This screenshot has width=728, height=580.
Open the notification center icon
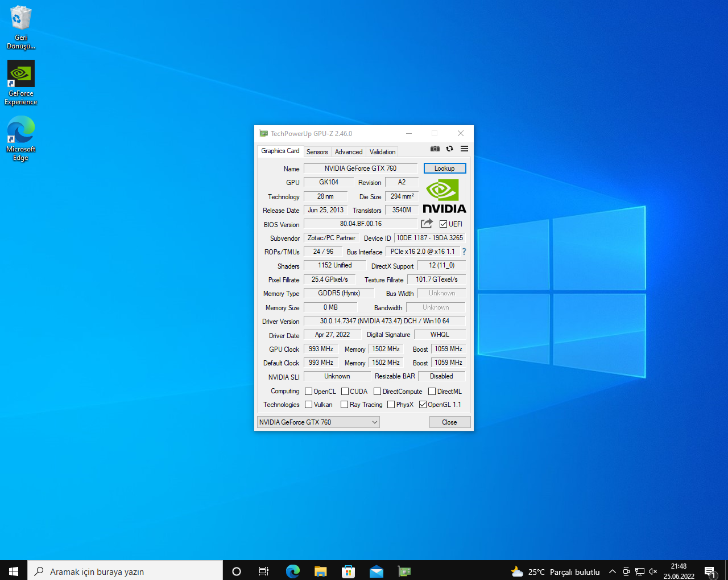tap(710, 571)
